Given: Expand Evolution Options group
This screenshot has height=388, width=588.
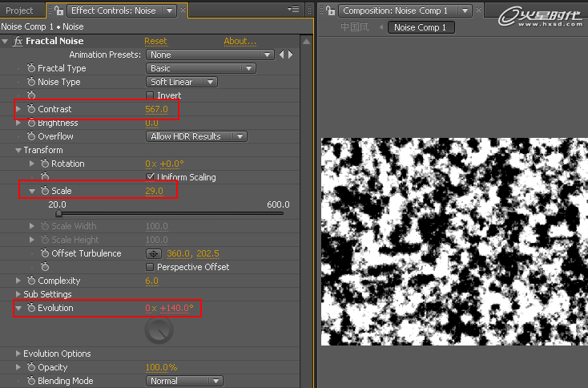Looking at the screenshot, I should (18, 354).
